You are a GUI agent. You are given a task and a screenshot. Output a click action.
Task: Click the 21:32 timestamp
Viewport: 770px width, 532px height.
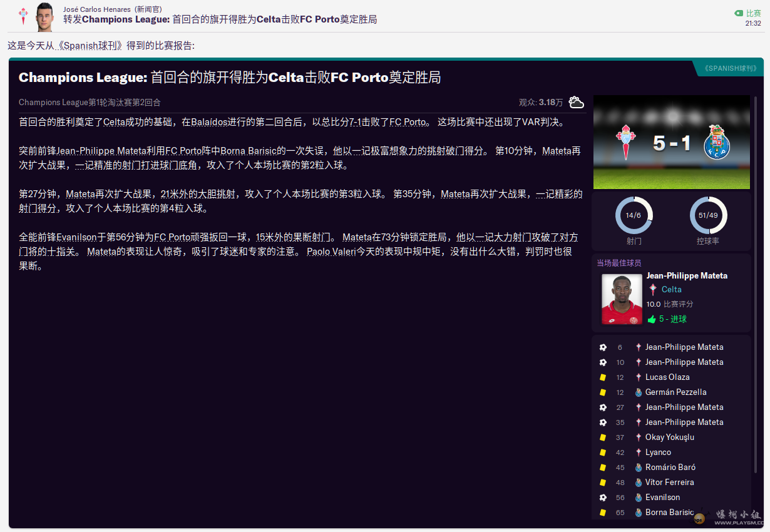click(753, 23)
